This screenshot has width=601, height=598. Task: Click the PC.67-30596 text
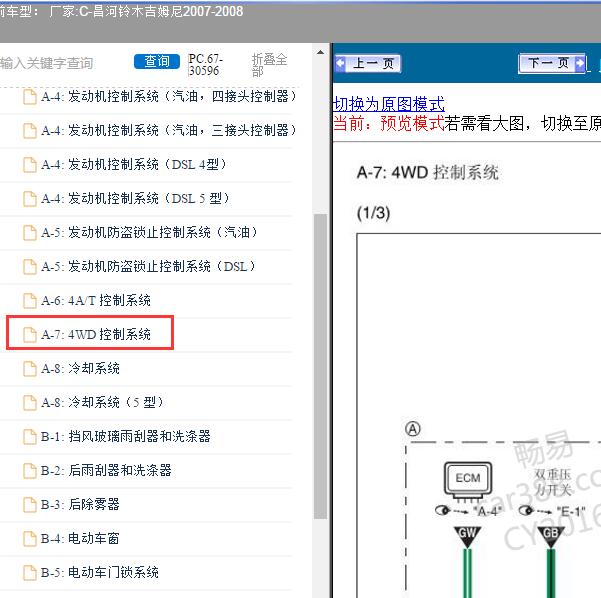(205, 65)
